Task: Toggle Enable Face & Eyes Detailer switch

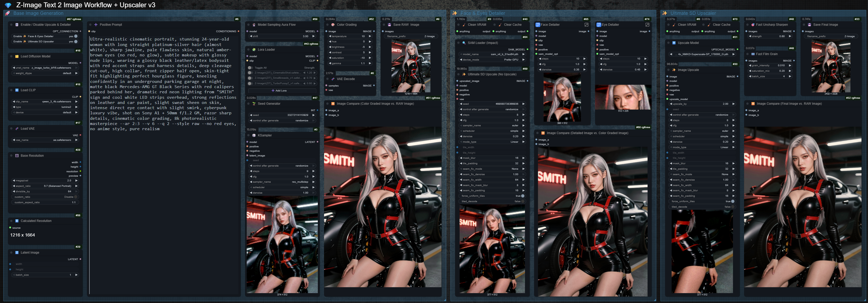Action: (76, 36)
